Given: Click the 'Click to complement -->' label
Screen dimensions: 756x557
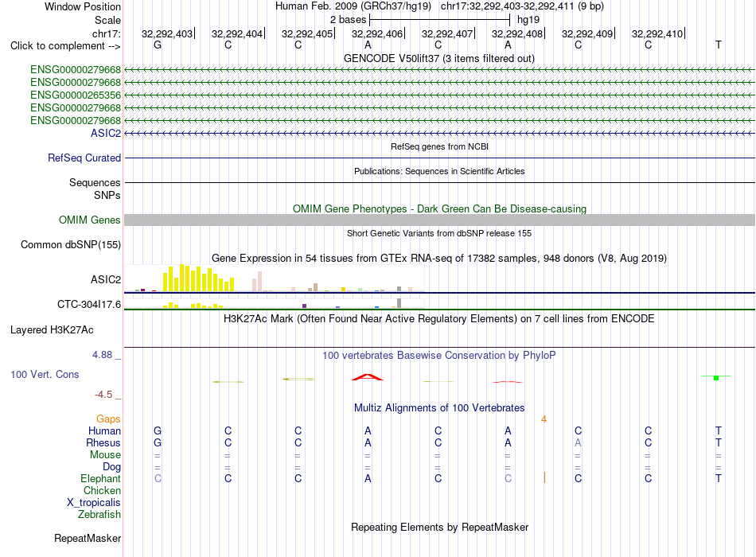Looking at the screenshot, I should [x=65, y=46].
